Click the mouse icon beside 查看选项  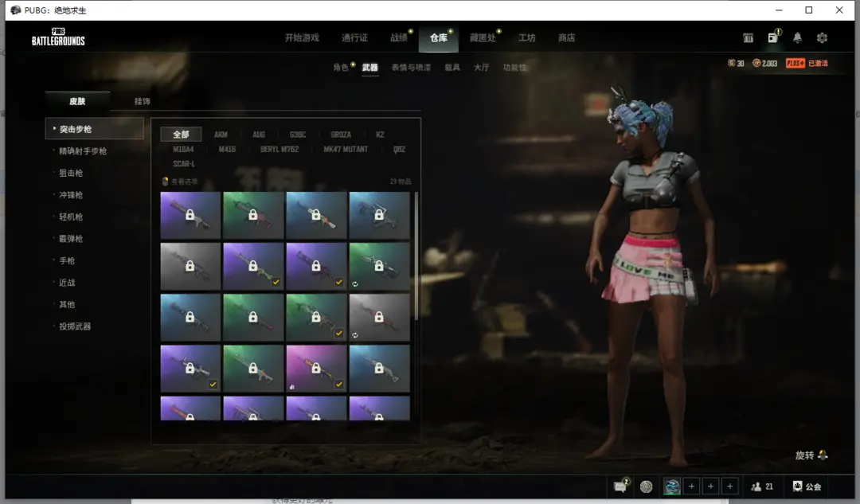tap(165, 181)
